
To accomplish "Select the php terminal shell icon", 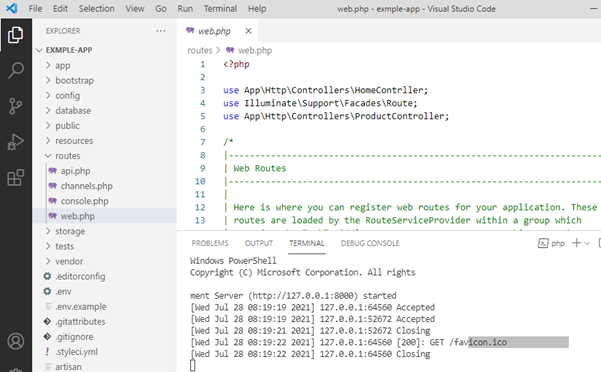I will 543,243.
